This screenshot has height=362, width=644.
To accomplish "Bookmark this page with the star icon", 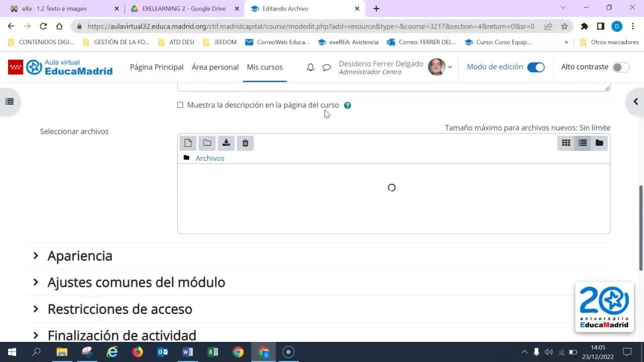I will (565, 26).
